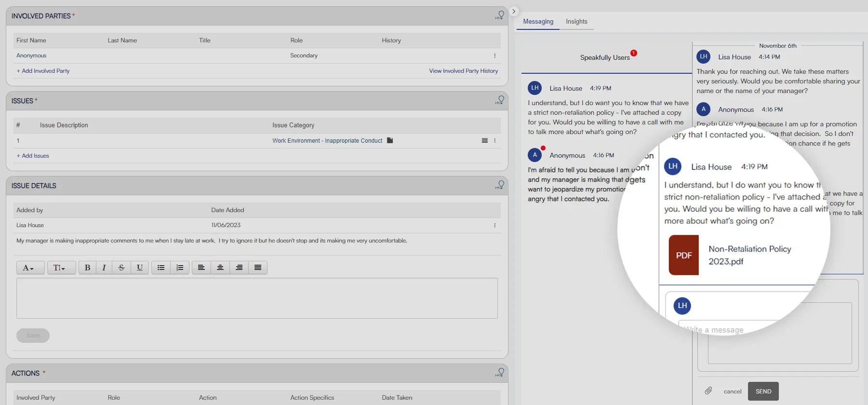Viewport: 868px width, 405px height.
Task: Click the list lines icon on issue row 1
Action: pyautogui.click(x=485, y=141)
